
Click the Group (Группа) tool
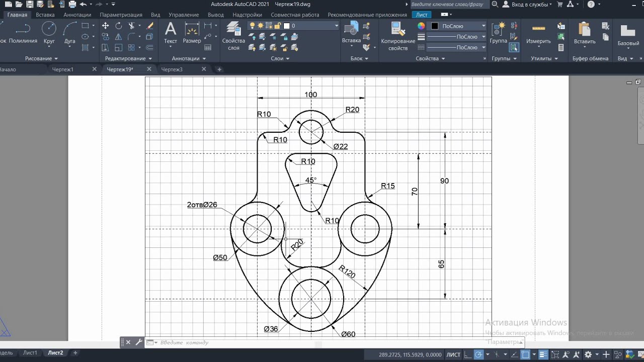pos(498,32)
